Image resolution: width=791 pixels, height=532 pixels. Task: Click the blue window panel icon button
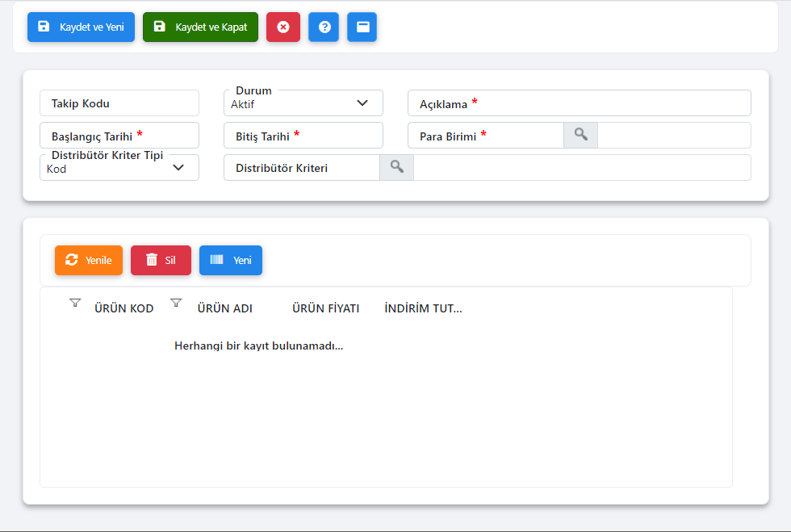tap(362, 27)
